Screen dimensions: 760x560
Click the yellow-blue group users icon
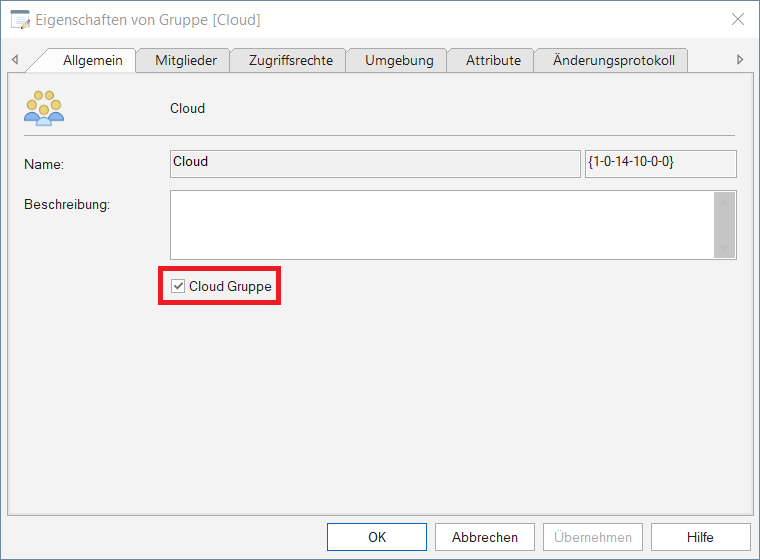click(43, 107)
